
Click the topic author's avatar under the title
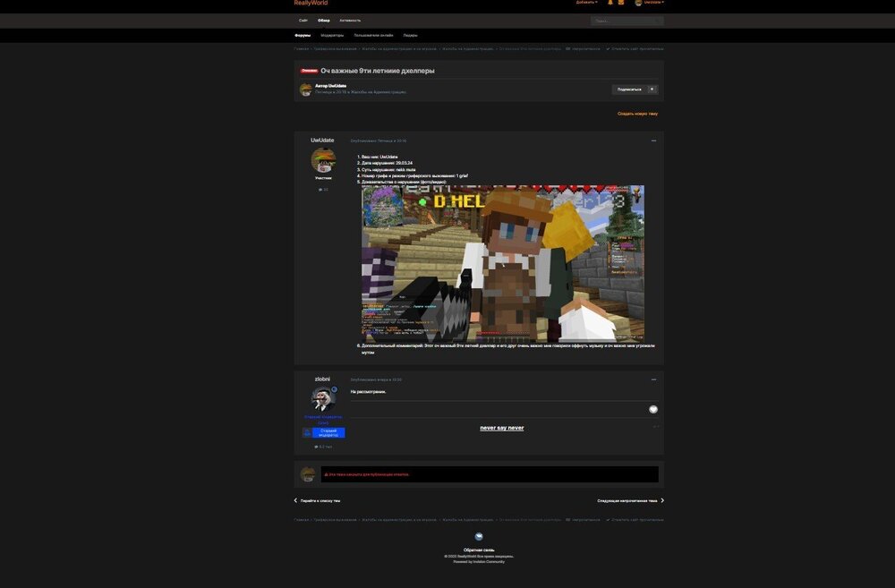pyautogui.click(x=306, y=89)
